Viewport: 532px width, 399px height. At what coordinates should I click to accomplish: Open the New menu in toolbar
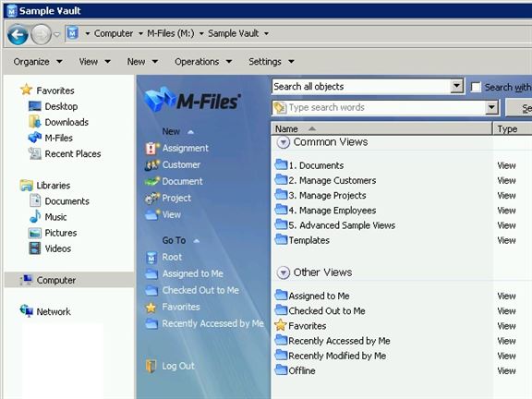tap(142, 62)
